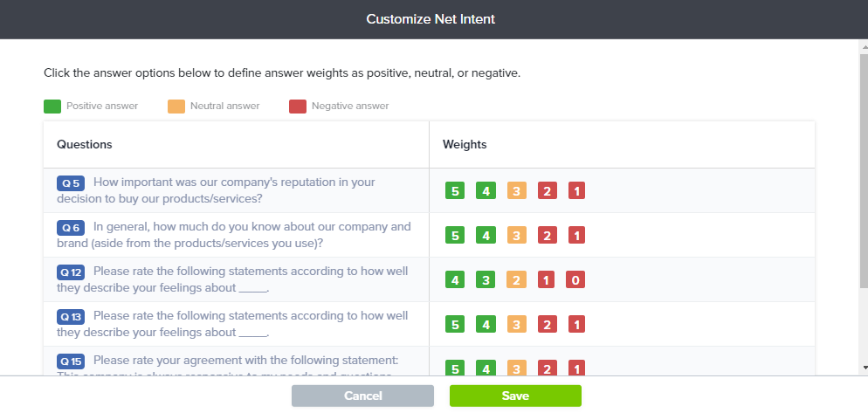Click weight 5 for question Q5
Image resolution: width=868 pixels, height=413 pixels.
point(454,190)
